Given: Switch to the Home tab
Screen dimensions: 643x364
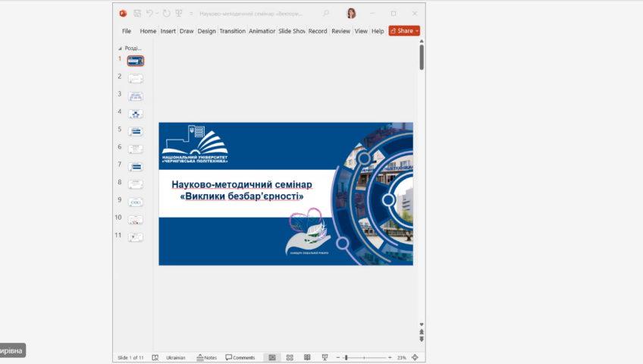Looking at the screenshot, I should (x=148, y=31).
